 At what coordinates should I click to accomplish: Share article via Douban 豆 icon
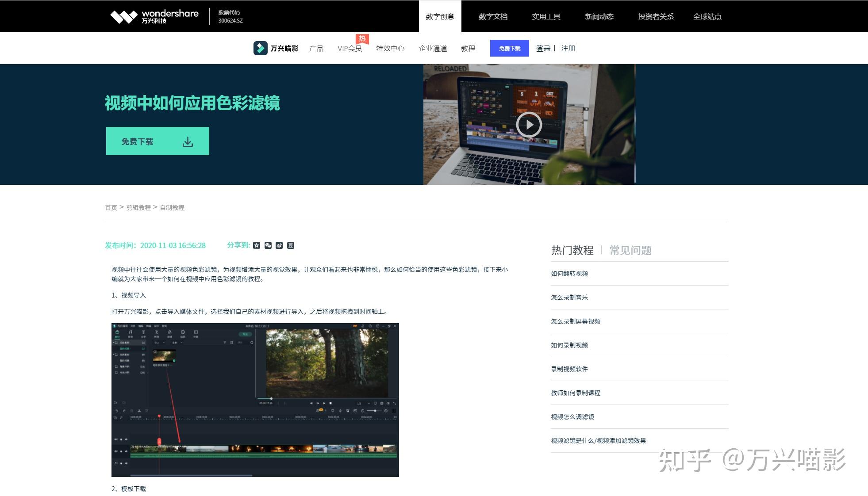click(291, 245)
